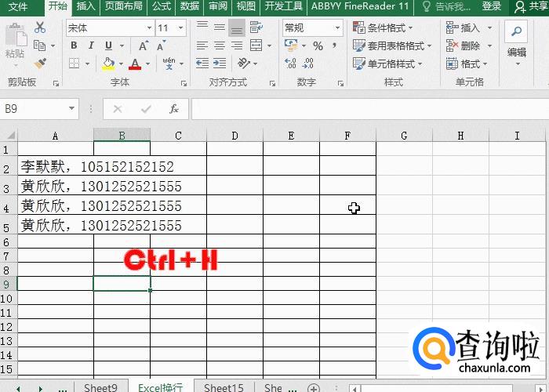Expand the fill color arrow
Screen dimensions: 549x392
click(x=121, y=64)
